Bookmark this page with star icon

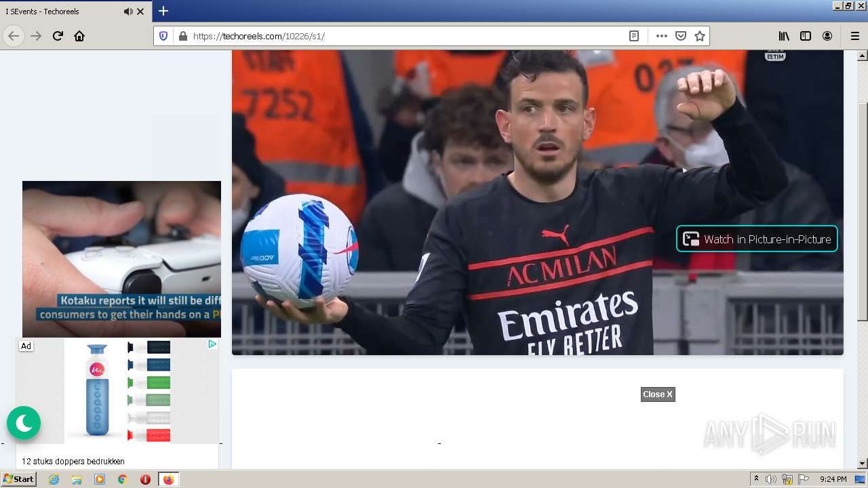coord(700,36)
